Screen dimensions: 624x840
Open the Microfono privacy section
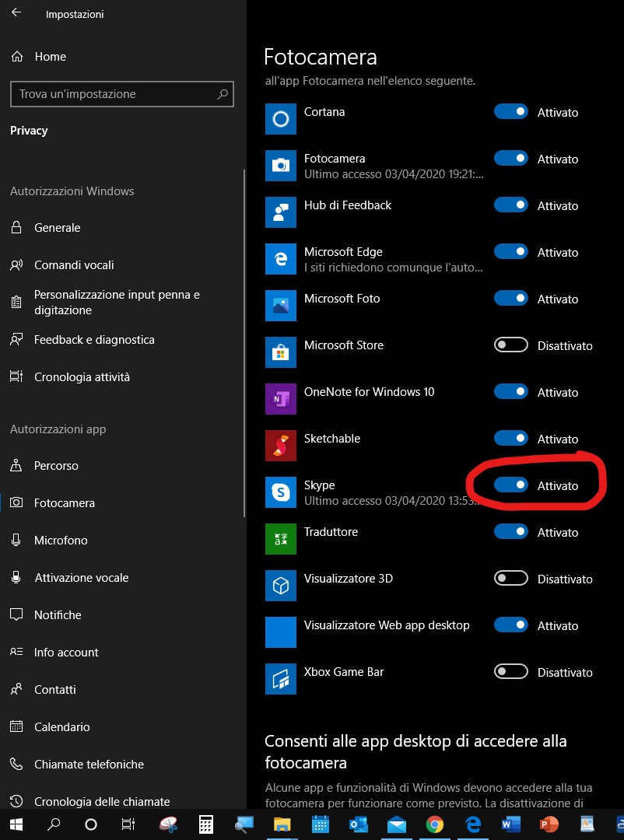(x=60, y=541)
